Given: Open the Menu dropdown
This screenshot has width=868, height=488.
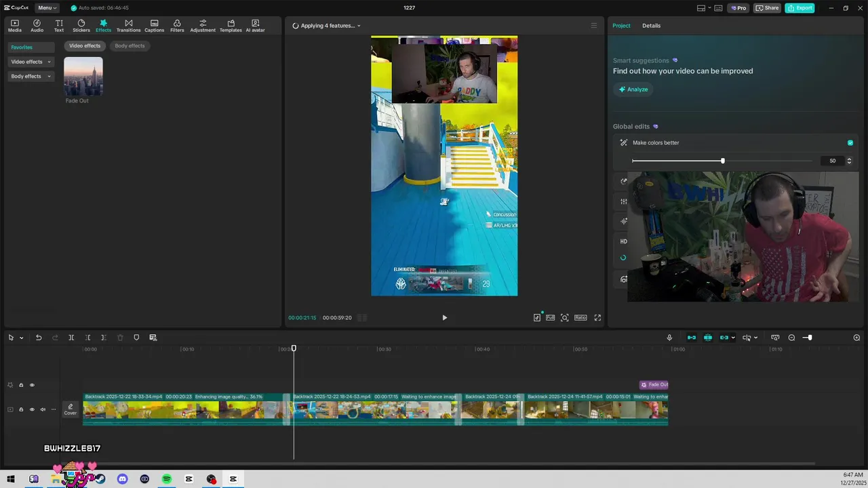Looking at the screenshot, I should 46,8.
